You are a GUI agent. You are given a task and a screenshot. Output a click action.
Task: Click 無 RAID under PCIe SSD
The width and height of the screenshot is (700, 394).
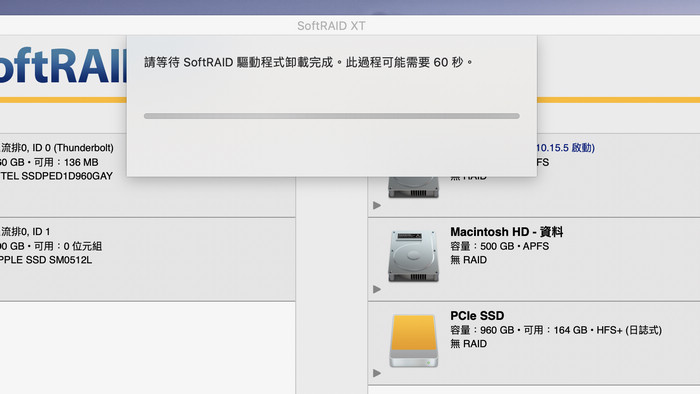(x=468, y=344)
